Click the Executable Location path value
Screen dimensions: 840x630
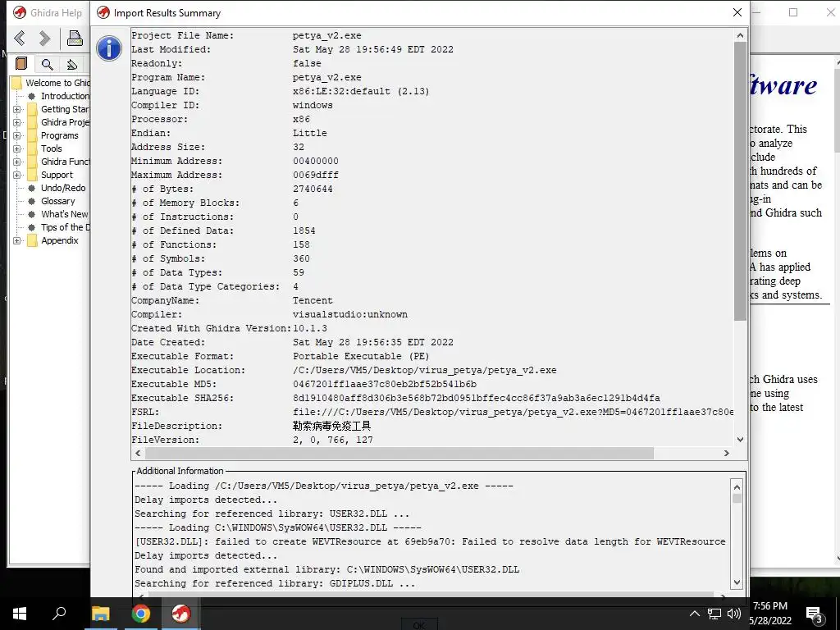(424, 370)
